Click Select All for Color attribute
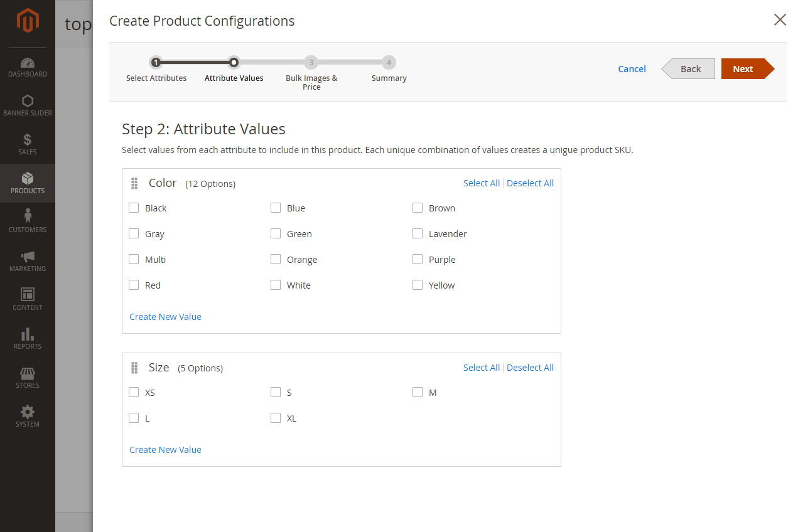Screen dimensions: 793x532 [482, 183]
